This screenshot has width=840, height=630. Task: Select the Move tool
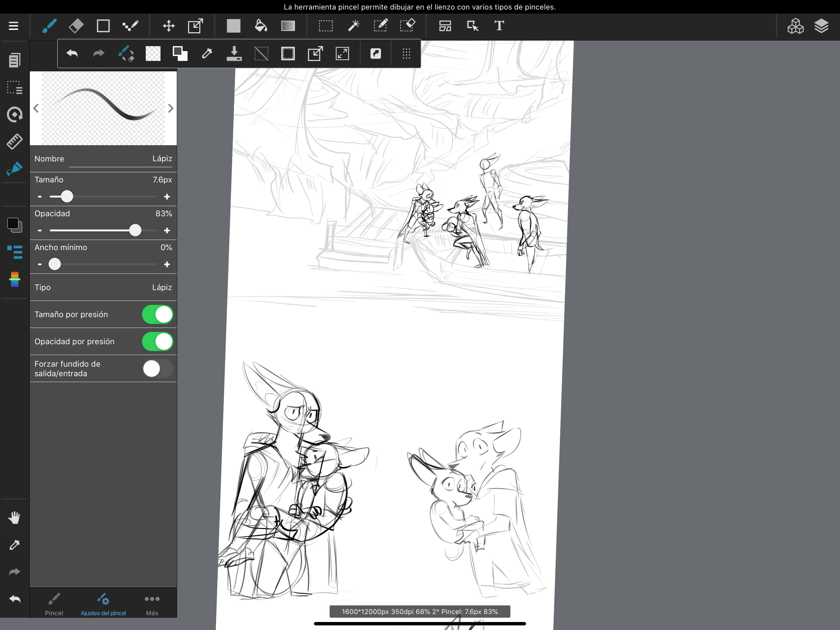tap(168, 26)
